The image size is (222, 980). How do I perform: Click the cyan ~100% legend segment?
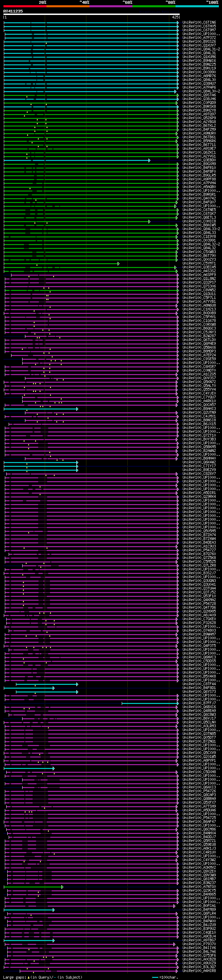pos(197,6)
